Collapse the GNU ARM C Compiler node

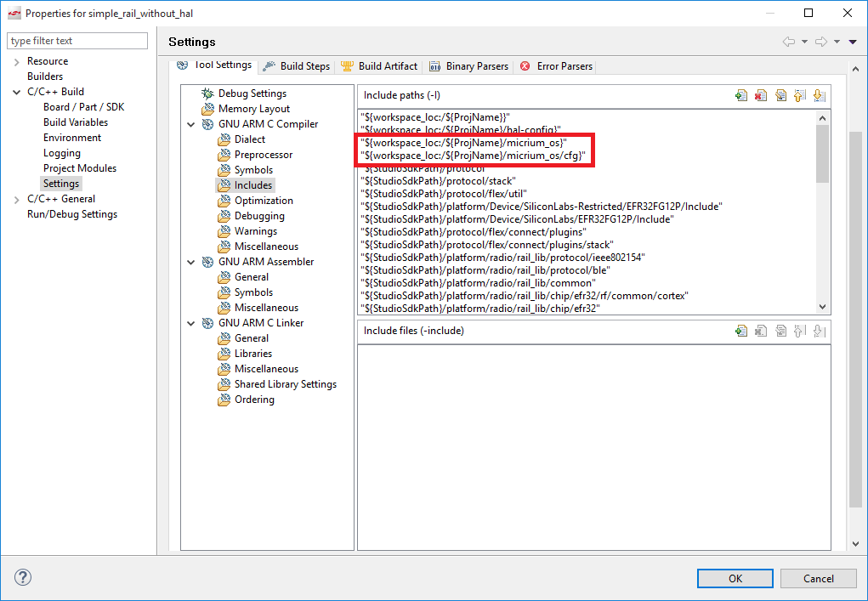tap(191, 124)
